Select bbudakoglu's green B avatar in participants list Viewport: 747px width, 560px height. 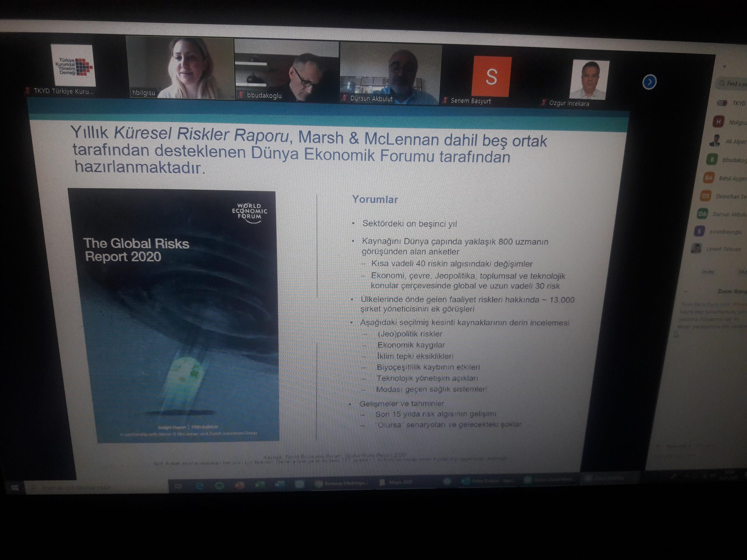[x=712, y=159]
